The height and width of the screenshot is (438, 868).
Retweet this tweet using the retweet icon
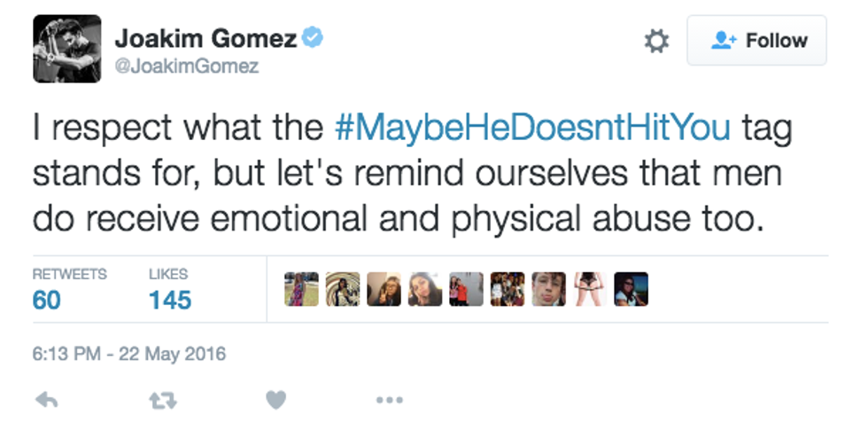click(x=163, y=401)
